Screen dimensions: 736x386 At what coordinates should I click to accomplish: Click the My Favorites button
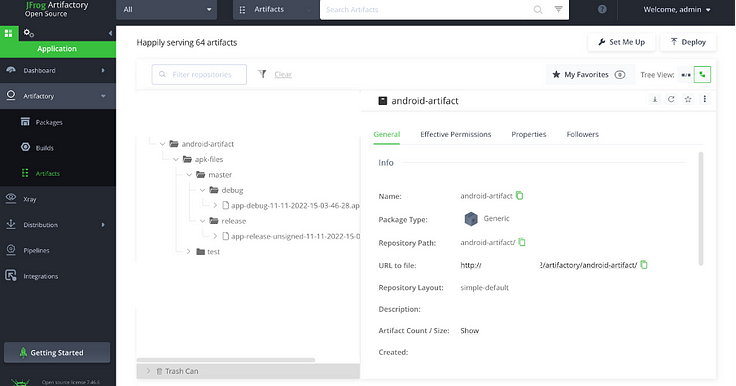[590, 75]
